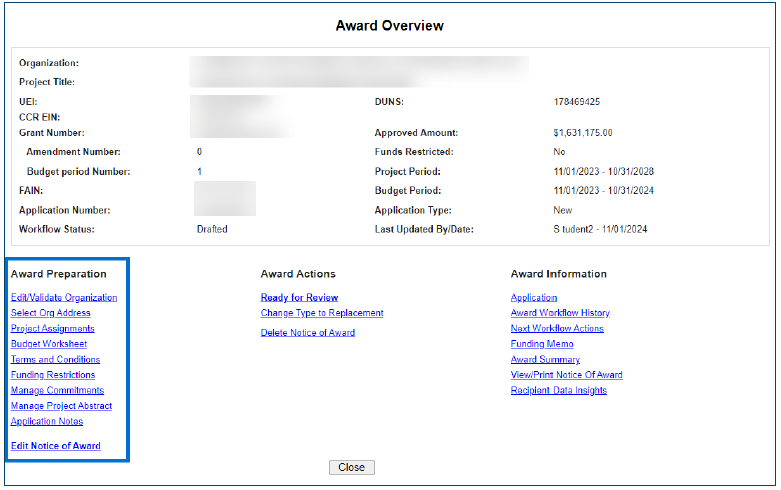Open Manage Project Abstract

point(61,406)
